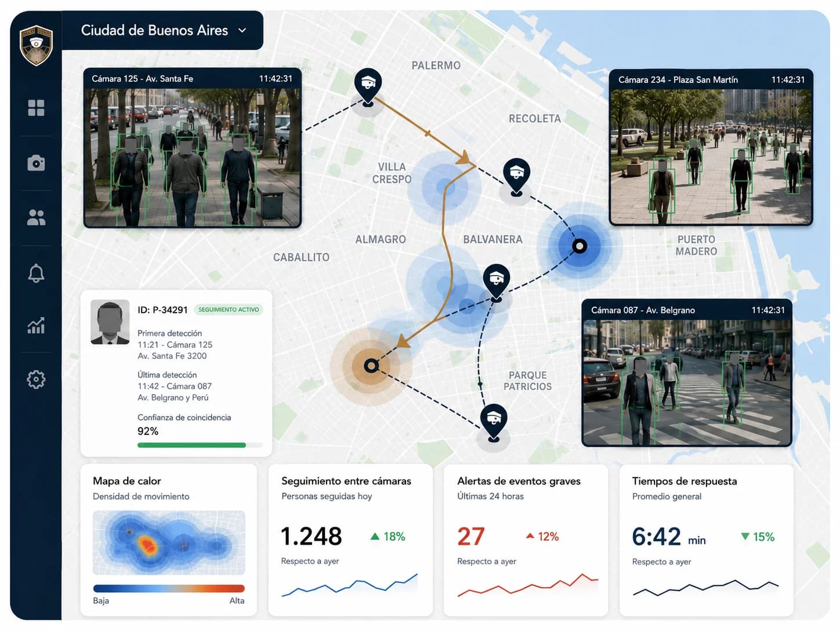Select the camera pin below Parque Patricios
840x630 pixels.
(494, 423)
